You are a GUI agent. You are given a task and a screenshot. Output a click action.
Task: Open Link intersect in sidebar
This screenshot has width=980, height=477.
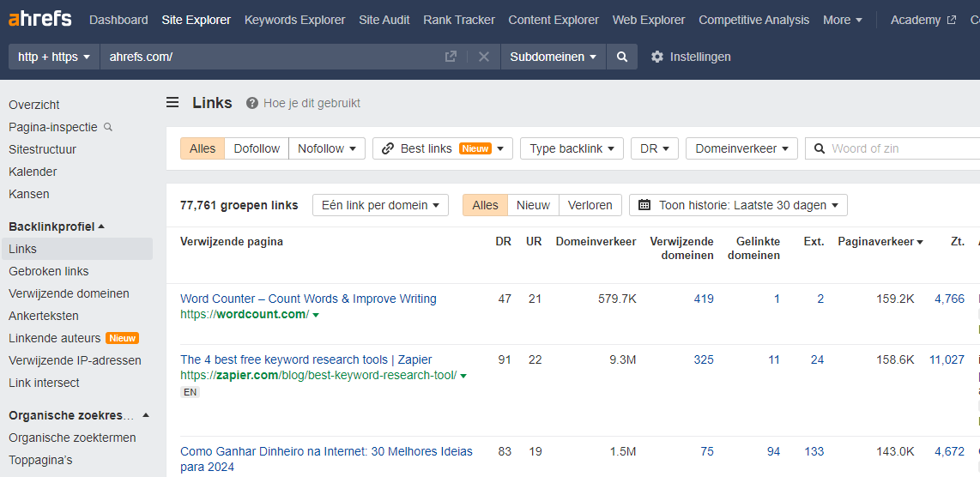44,383
